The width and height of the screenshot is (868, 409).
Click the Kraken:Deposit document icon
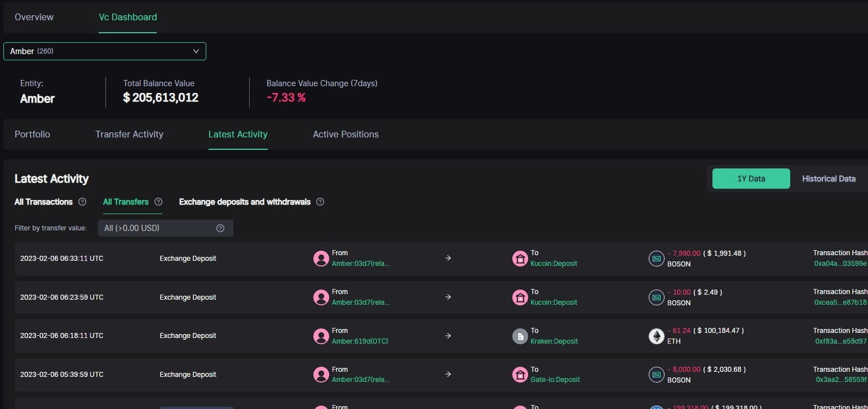[x=520, y=336]
